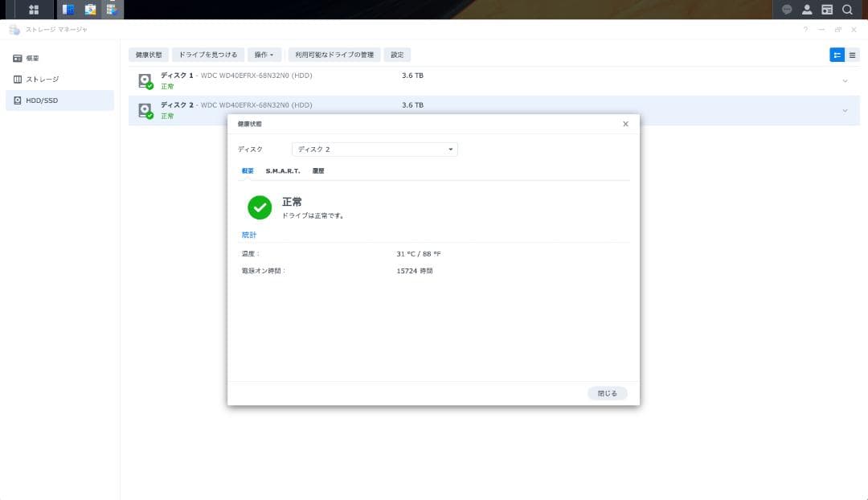Viewport: 868px width, 500px height.
Task: Switch to the 概要 tab in dialog
Action: pyautogui.click(x=248, y=171)
